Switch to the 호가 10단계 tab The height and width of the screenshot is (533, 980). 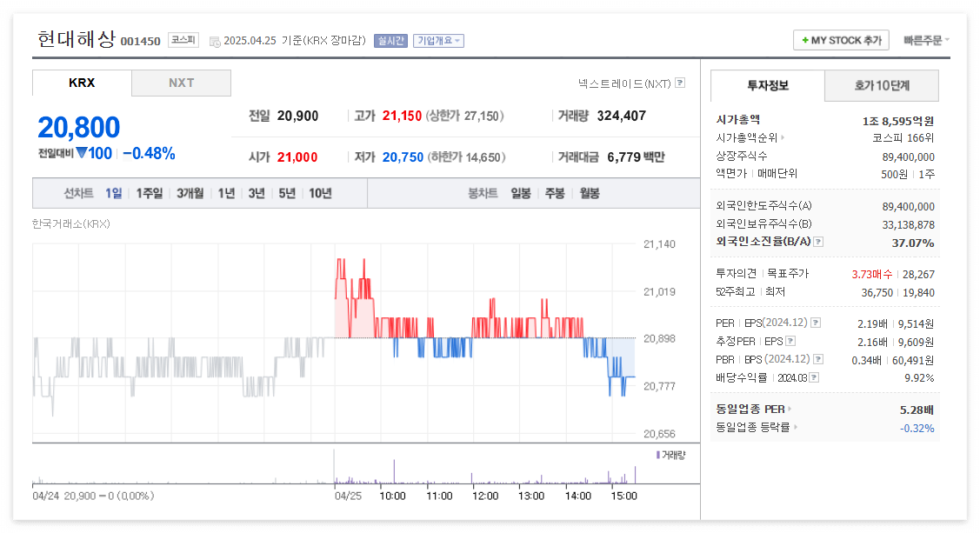882,86
